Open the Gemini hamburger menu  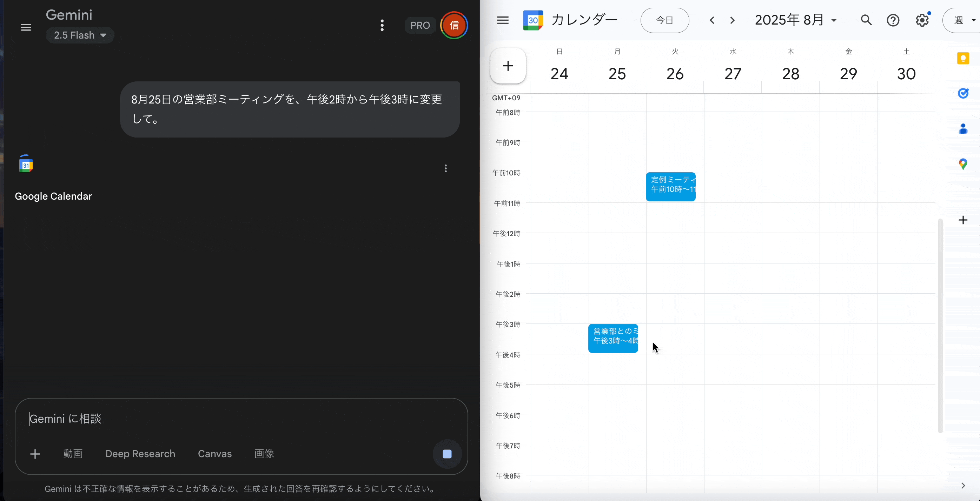click(x=26, y=27)
